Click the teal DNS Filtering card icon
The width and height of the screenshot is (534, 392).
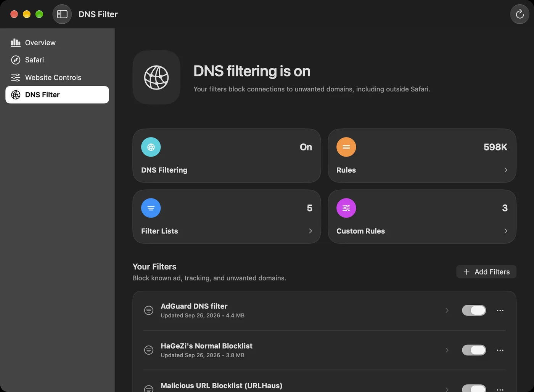click(151, 147)
